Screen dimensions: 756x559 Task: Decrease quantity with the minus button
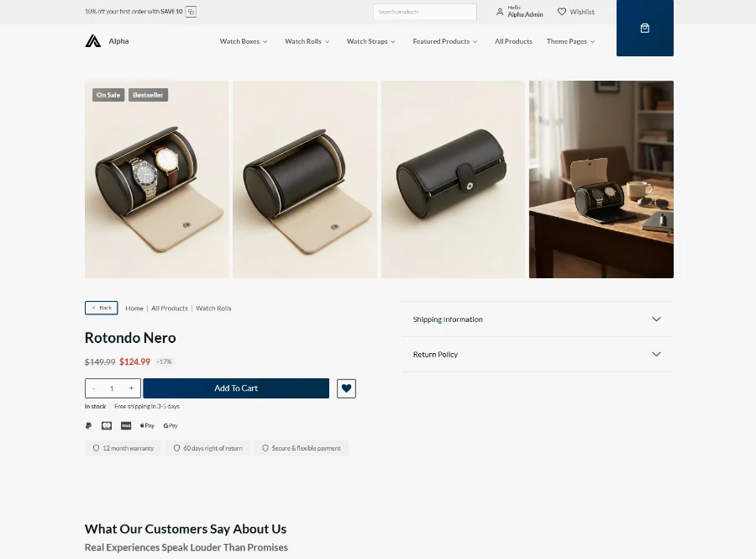93,388
